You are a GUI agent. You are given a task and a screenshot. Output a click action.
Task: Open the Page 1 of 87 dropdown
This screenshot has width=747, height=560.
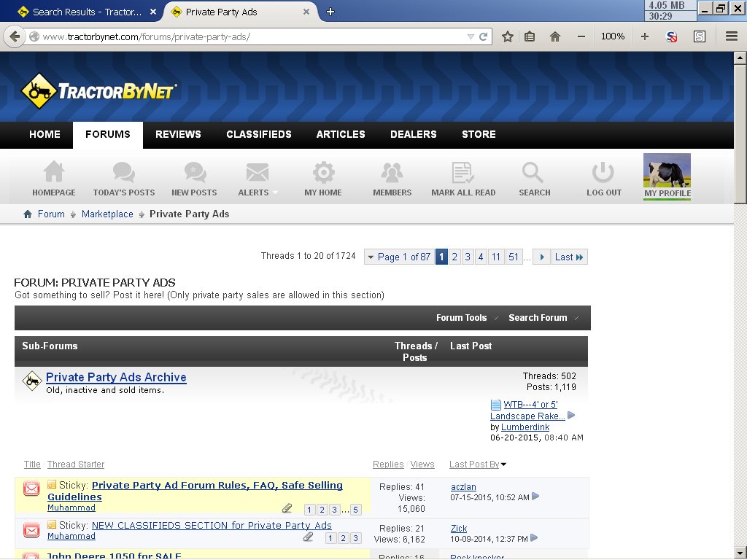click(x=399, y=257)
